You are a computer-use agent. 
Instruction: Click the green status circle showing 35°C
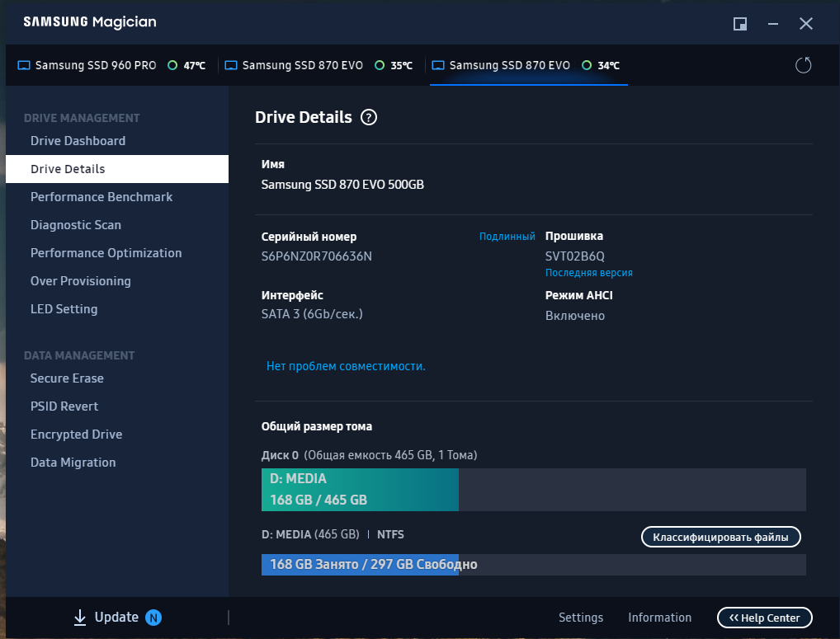380,65
